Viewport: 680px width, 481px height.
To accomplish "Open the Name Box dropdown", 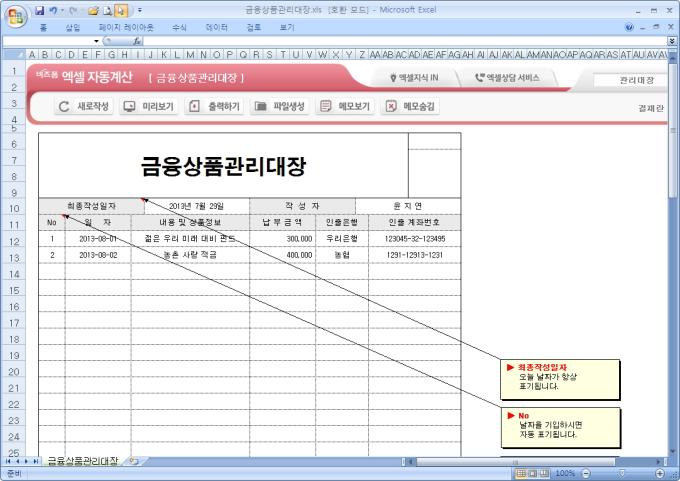I will [96, 41].
